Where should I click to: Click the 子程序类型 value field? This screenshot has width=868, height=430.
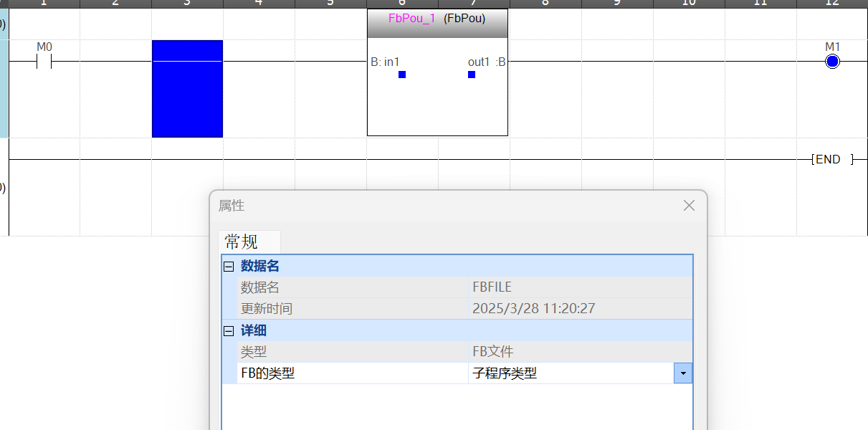click(570, 373)
